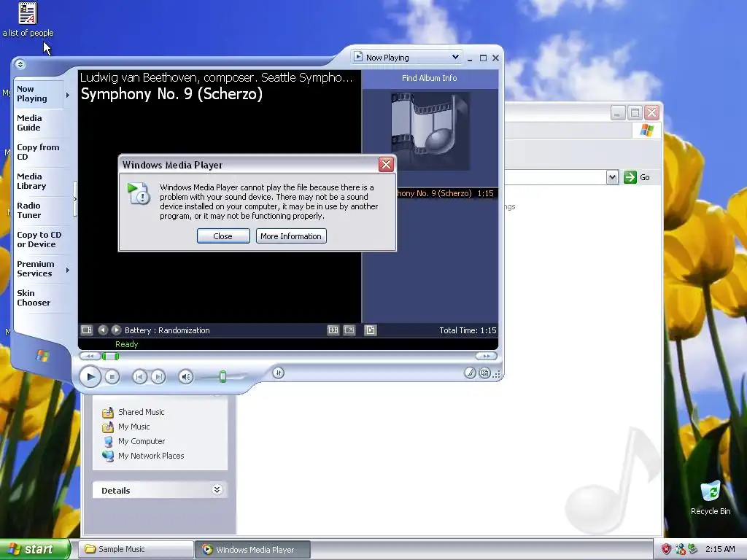
Task: Mute the sound with speaker icon
Action: point(186,377)
